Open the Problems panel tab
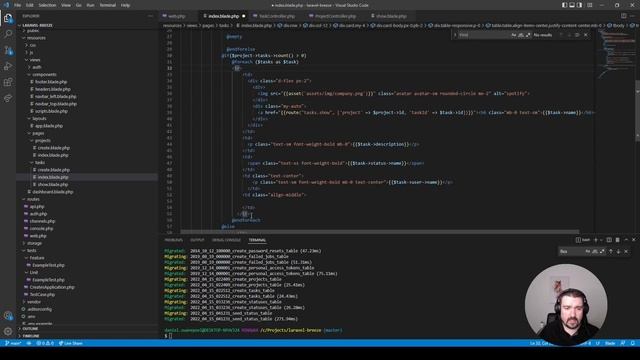The width and height of the screenshot is (640, 360). pos(173,240)
